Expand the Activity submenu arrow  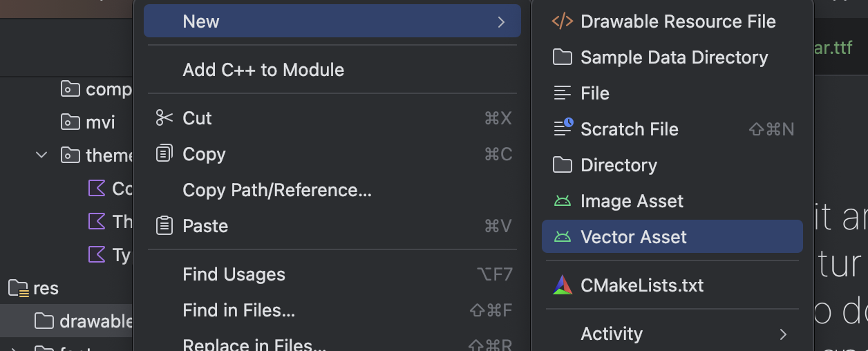click(783, 334)
